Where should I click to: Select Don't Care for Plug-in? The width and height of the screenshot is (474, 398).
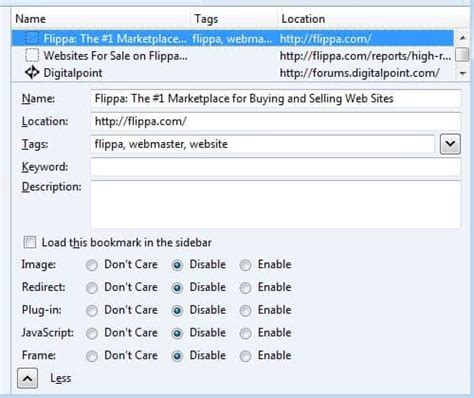pyautogui.click(x=92, y=311)
